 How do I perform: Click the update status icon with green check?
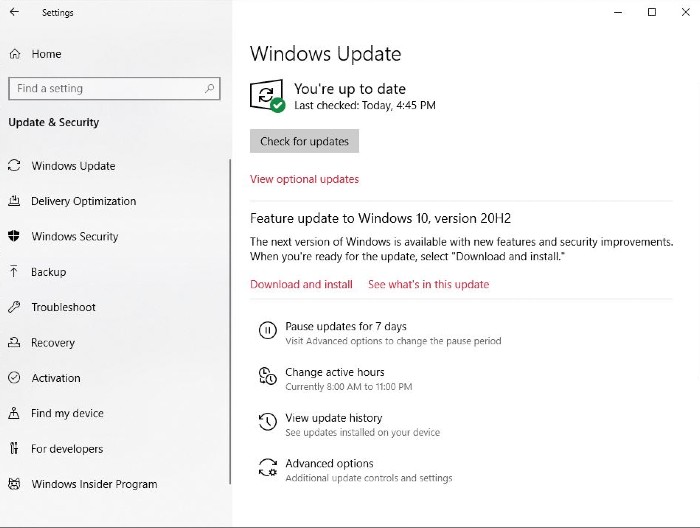[267, 96]
